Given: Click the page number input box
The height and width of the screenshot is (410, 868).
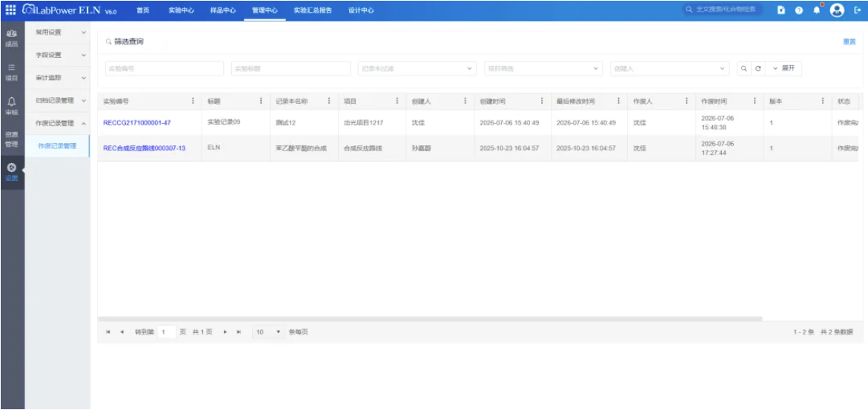Looking at the screenshot, I should point(167,332).
